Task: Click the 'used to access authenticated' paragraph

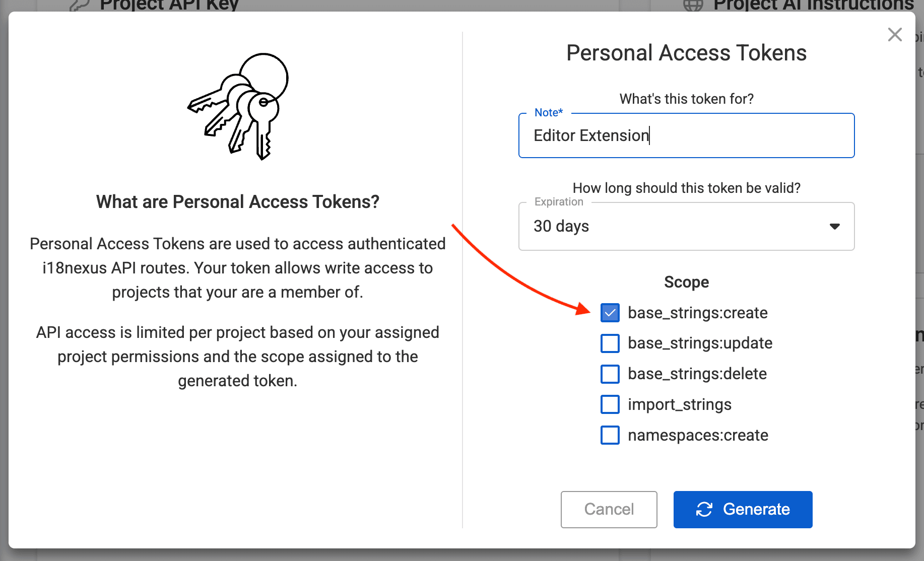Action: click(x=238, y=268)
